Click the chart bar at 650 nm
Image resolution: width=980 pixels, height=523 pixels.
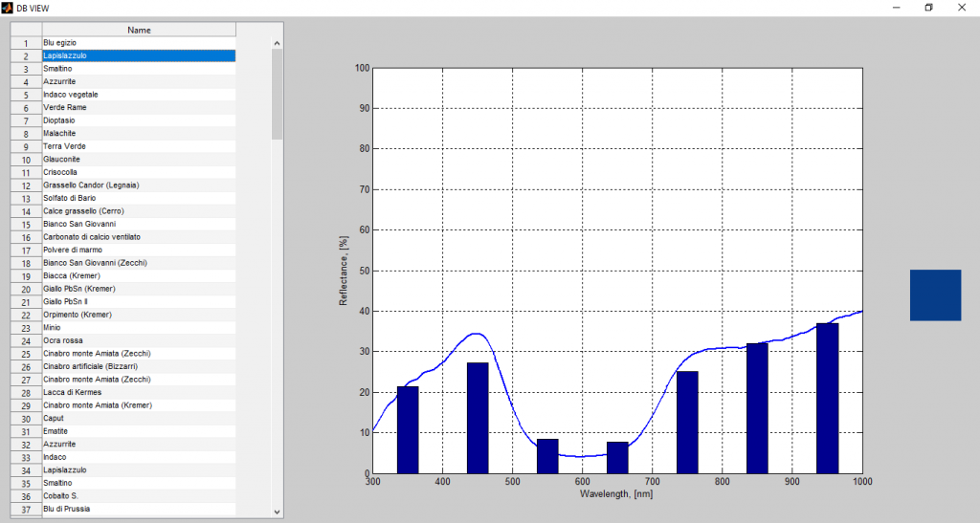pyautogui.click(x=617, y=457)
